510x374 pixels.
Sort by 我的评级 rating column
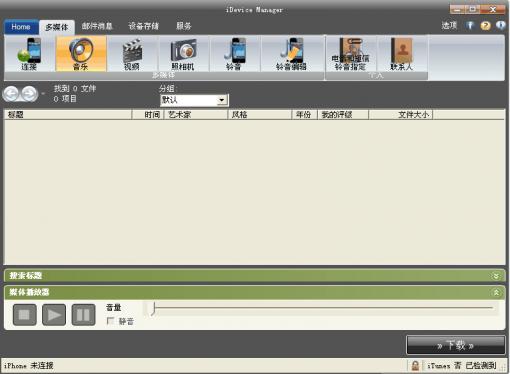click(x=343, y=115)
